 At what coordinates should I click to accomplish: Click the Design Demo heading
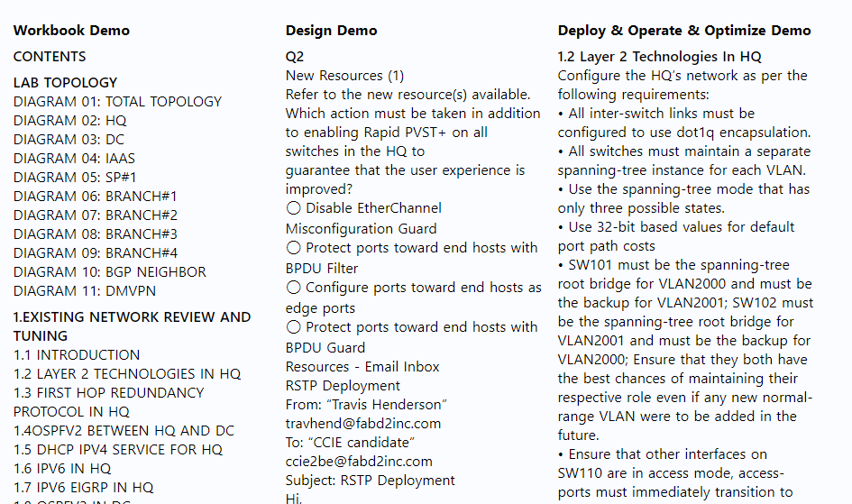tap(332, 31)
